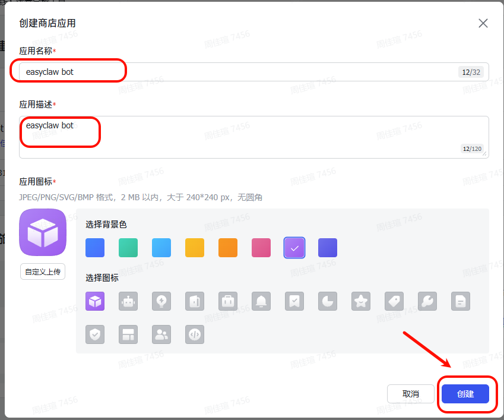Select the people group icon
Screen dimensions: 504x420
click(161, 334)
